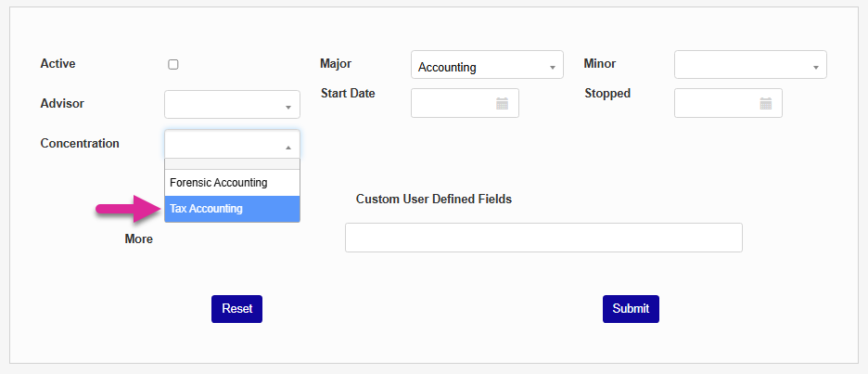Open the Stopped date calendar icon
This screenshot has height=374, width=868.
(766, 104)
